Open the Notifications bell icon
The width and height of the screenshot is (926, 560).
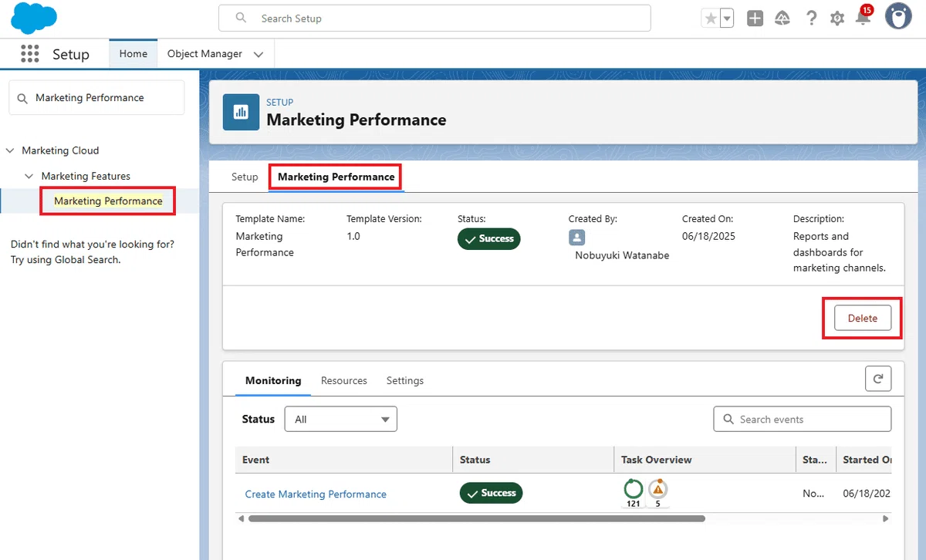point(863,17)
